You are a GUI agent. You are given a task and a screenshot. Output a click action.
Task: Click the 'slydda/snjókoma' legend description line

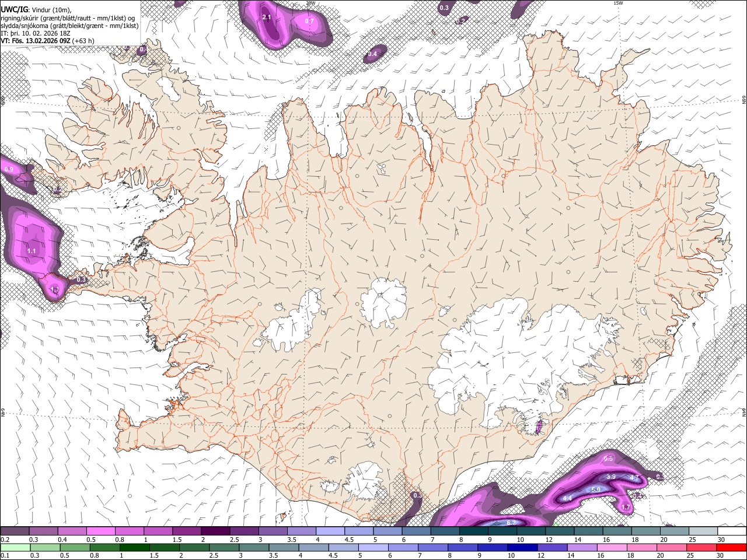pos(69,26)
